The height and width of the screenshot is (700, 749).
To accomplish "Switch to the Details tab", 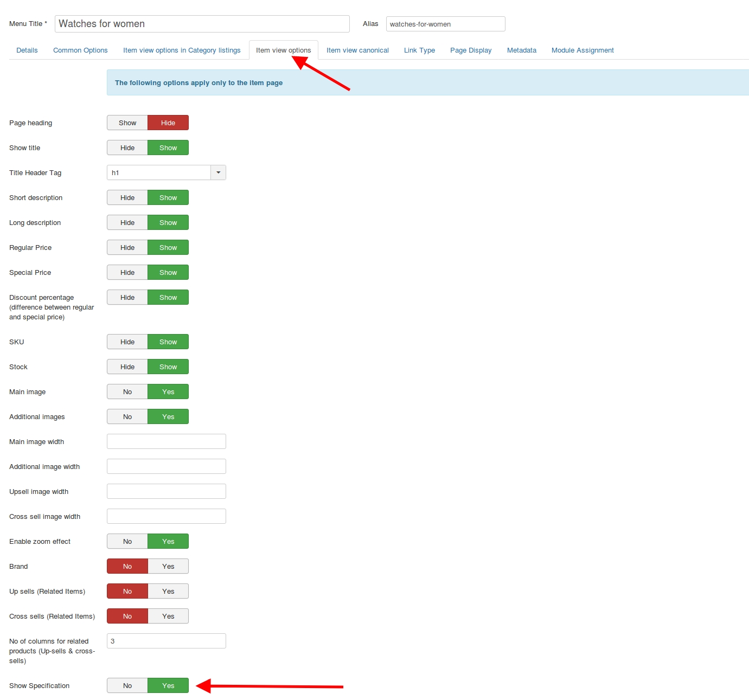I will click(27, 50).
